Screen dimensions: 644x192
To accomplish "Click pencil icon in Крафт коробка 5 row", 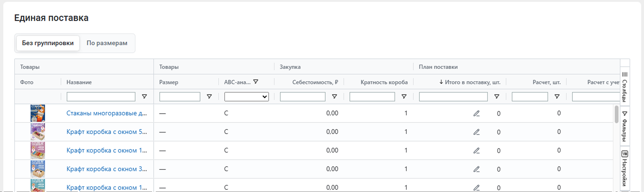I will tap(476, 132).
